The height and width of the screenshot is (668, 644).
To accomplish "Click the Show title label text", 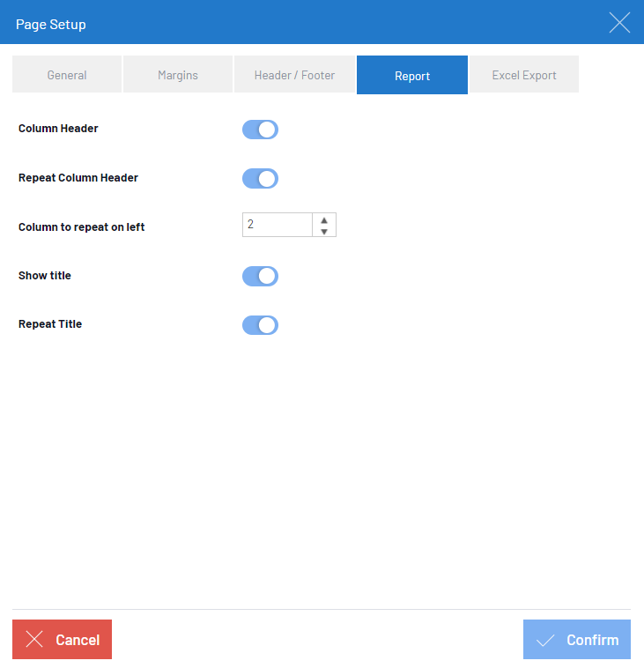I will click(x=45, y=276).
